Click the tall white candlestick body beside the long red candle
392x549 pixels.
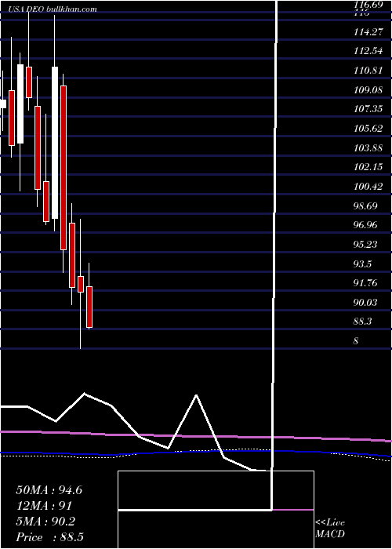(55, 143)
